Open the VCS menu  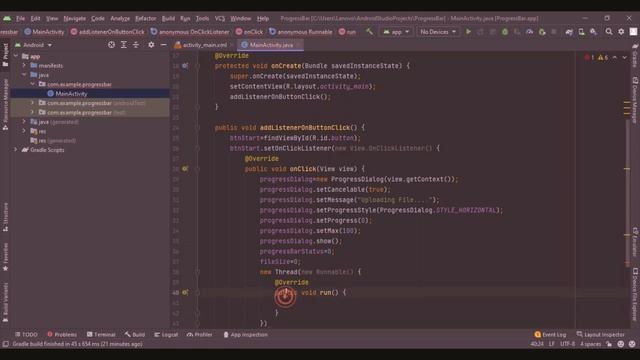[220, 18]
